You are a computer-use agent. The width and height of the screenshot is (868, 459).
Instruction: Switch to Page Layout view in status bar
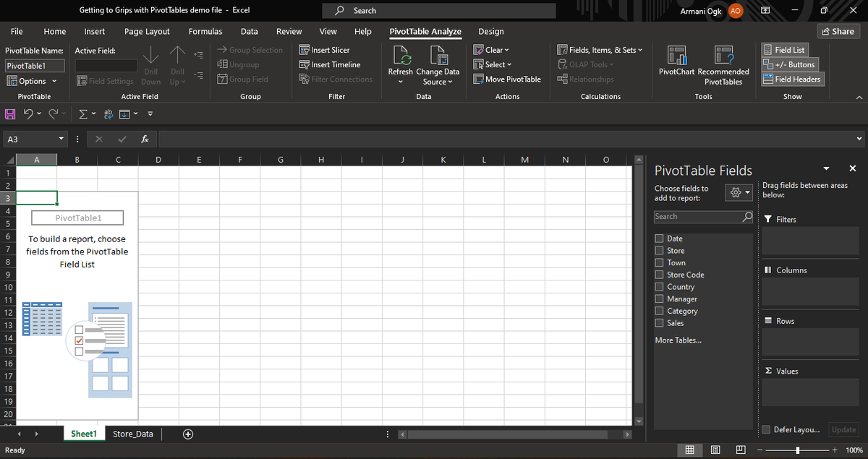[715, 450]
